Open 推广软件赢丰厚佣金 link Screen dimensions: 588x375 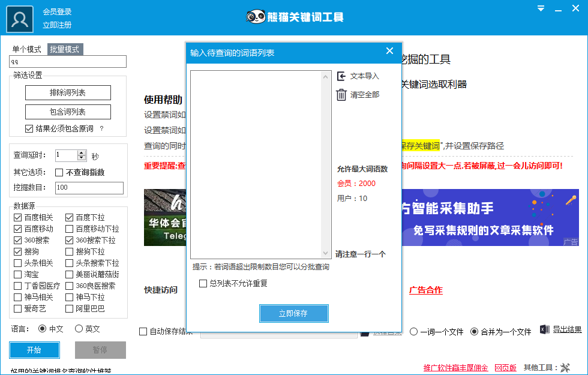455,368
